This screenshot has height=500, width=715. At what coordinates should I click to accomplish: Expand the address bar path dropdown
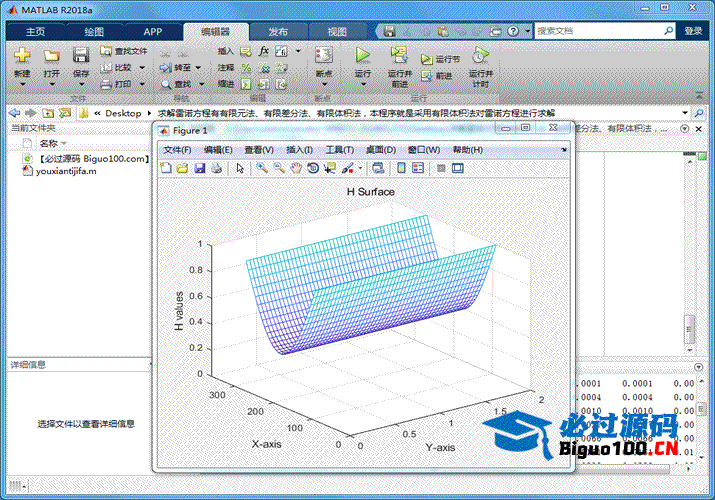(684, 113)
